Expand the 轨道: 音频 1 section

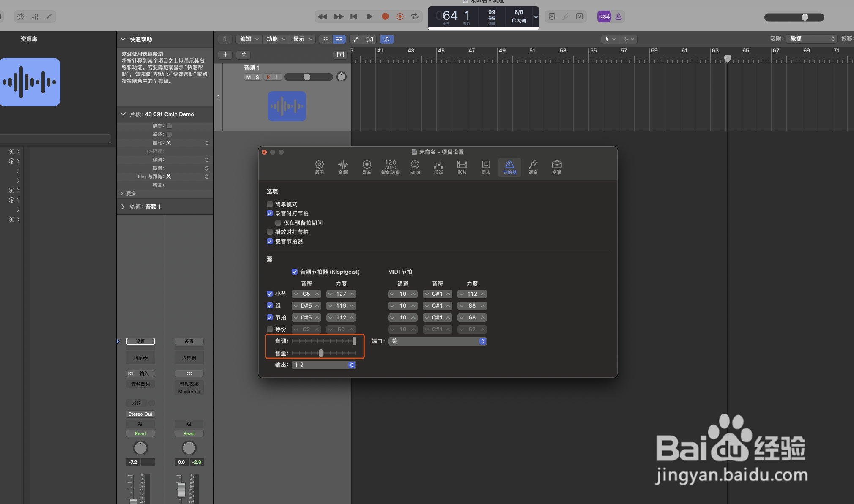click(x=123, y=207)
